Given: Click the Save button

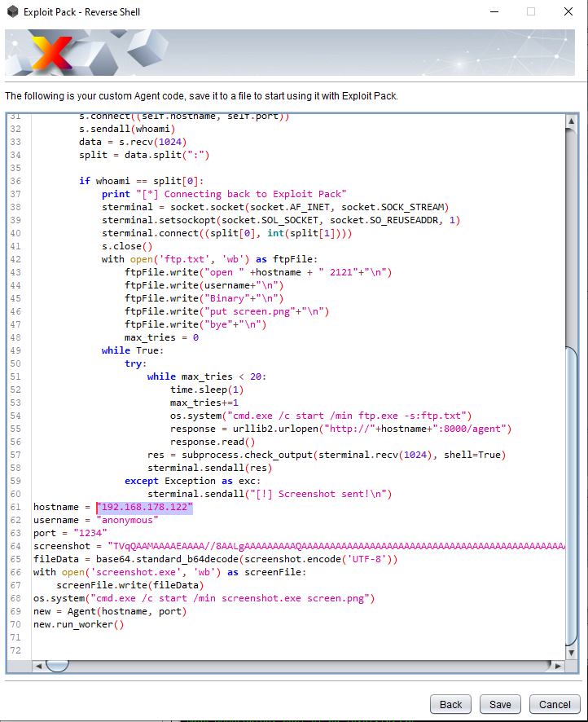Looking at the screenshot, I should pos(500,705).
